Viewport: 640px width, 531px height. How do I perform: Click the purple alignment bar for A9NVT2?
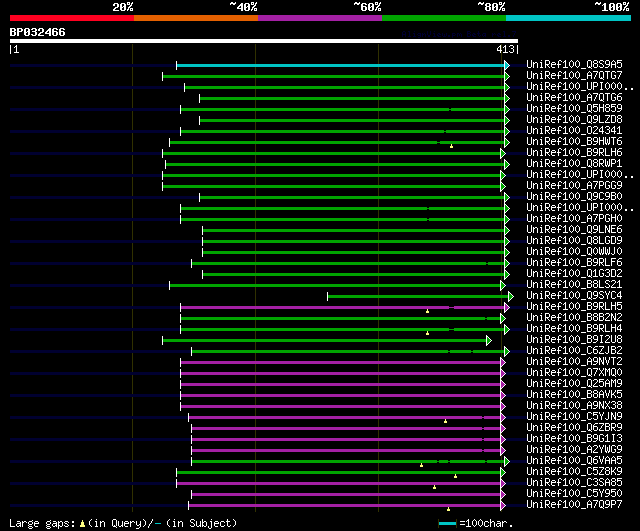(x=340, y=363)
